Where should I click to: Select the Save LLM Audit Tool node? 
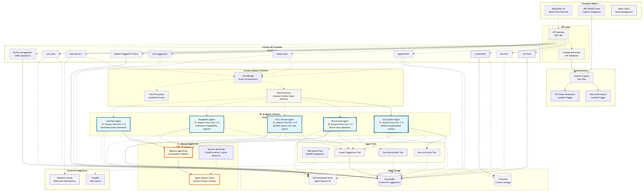426,152
